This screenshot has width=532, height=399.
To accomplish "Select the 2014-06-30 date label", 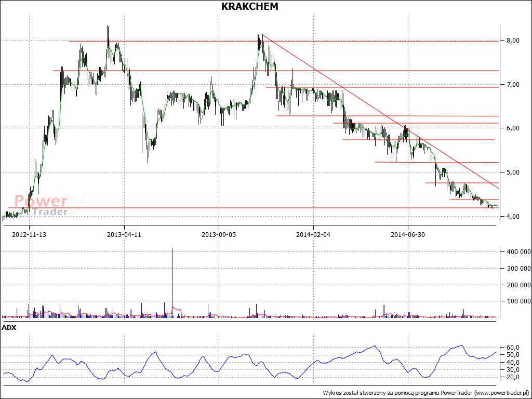I will 408,234.
